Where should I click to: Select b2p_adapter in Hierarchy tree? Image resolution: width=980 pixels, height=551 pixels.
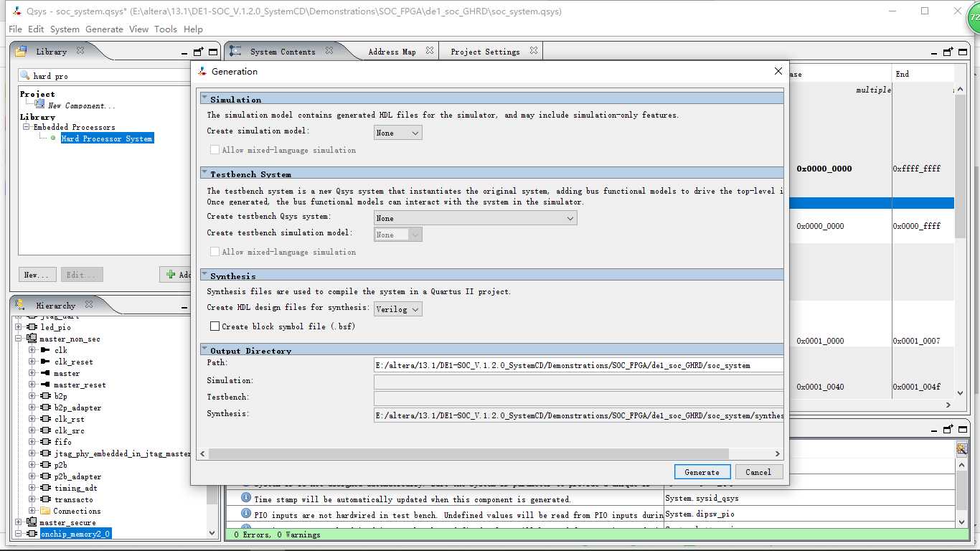(77, 408)
